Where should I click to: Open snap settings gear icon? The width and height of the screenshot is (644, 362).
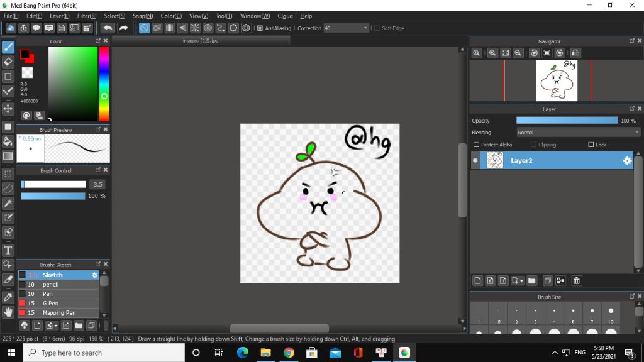[246, 28]
